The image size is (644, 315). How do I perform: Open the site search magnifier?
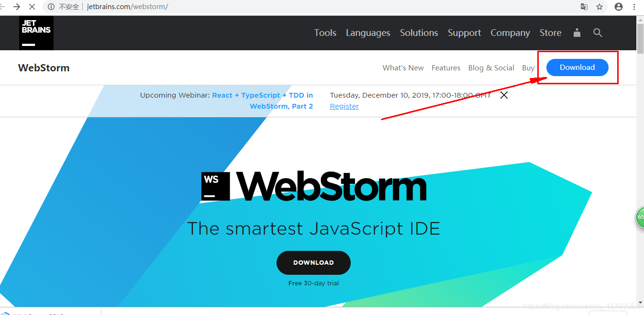[598, 33]
